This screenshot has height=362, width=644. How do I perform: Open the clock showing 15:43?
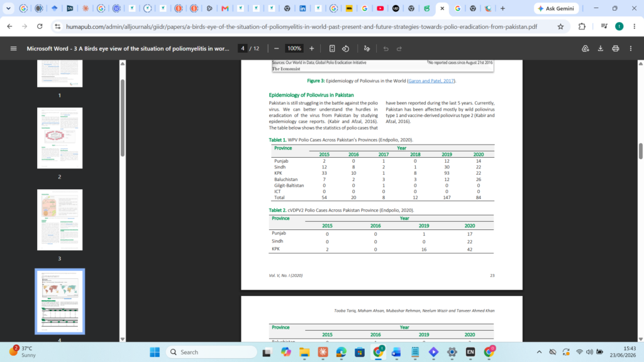tap(623, 352)
